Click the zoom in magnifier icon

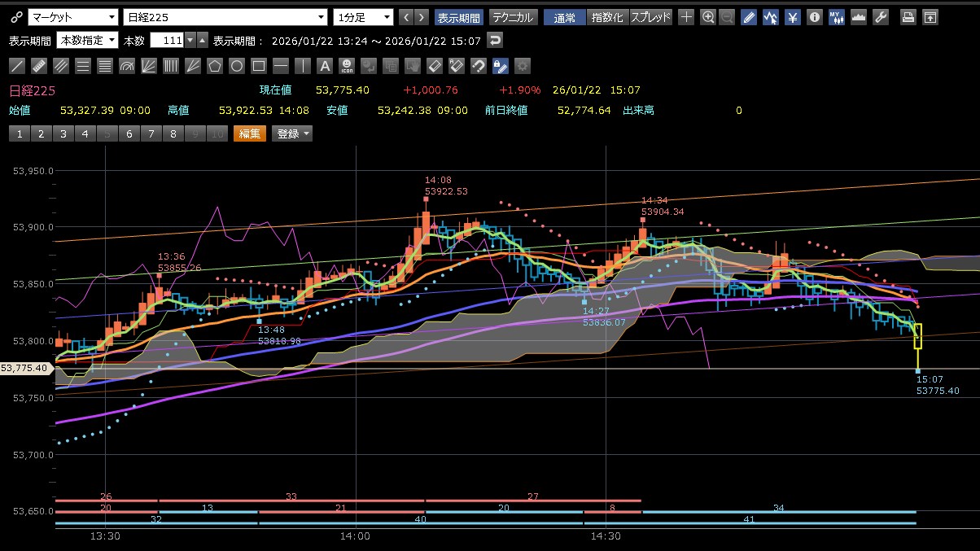(x=708, y=17)
